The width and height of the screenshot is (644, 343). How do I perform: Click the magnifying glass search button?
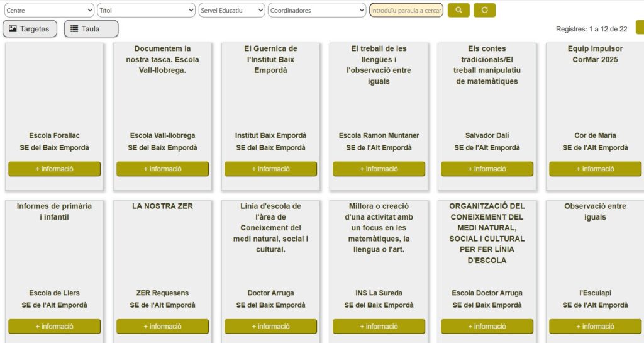coord(458,10)
